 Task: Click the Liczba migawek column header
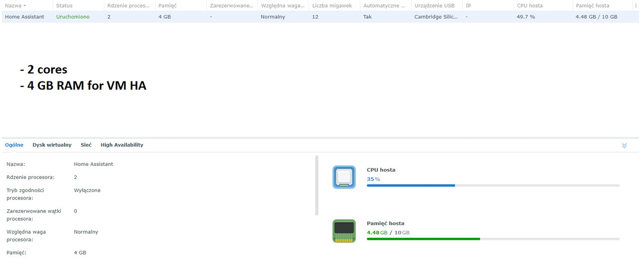pos(335,6)
